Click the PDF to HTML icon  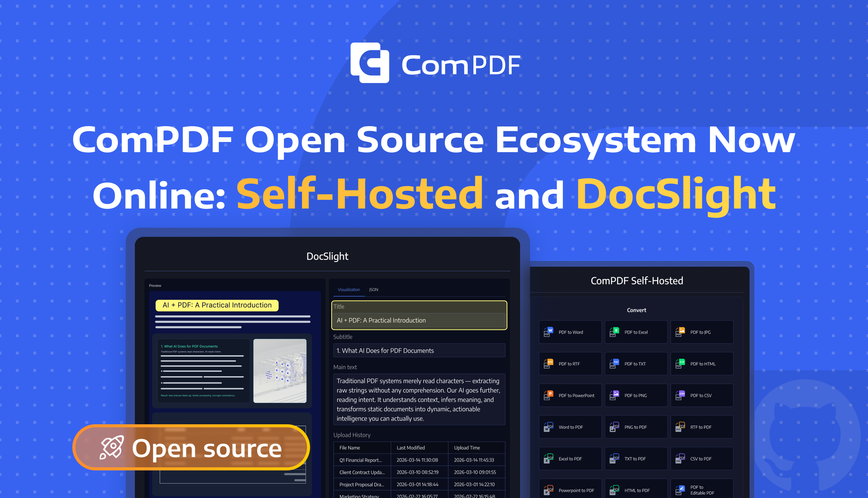(x=680, y=364)
